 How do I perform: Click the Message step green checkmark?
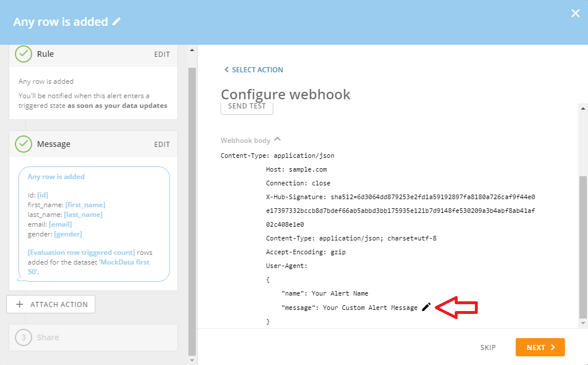(x=23, y=144)
